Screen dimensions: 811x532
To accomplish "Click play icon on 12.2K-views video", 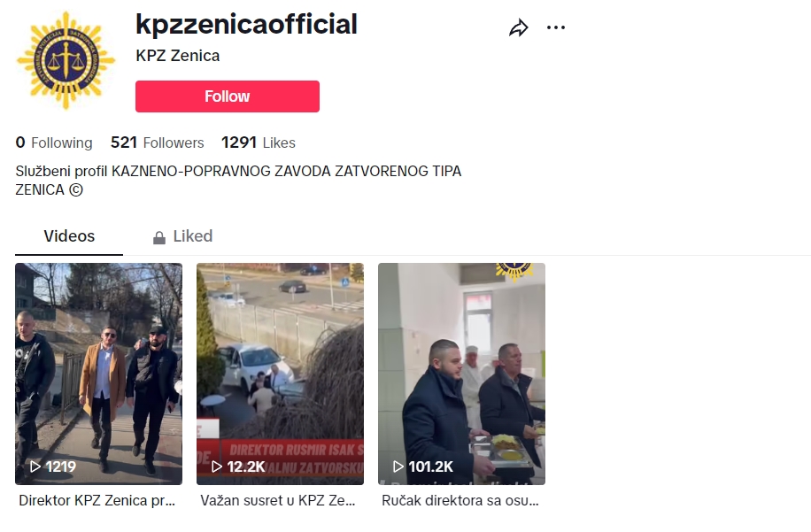I will pos(217,466).
